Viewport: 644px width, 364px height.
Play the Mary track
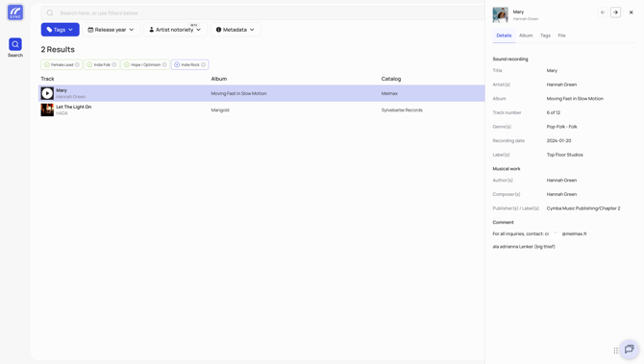coord(47,93)
